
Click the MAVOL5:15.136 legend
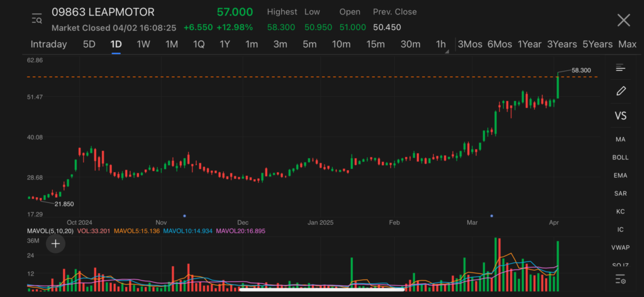(x=136, y=231)
